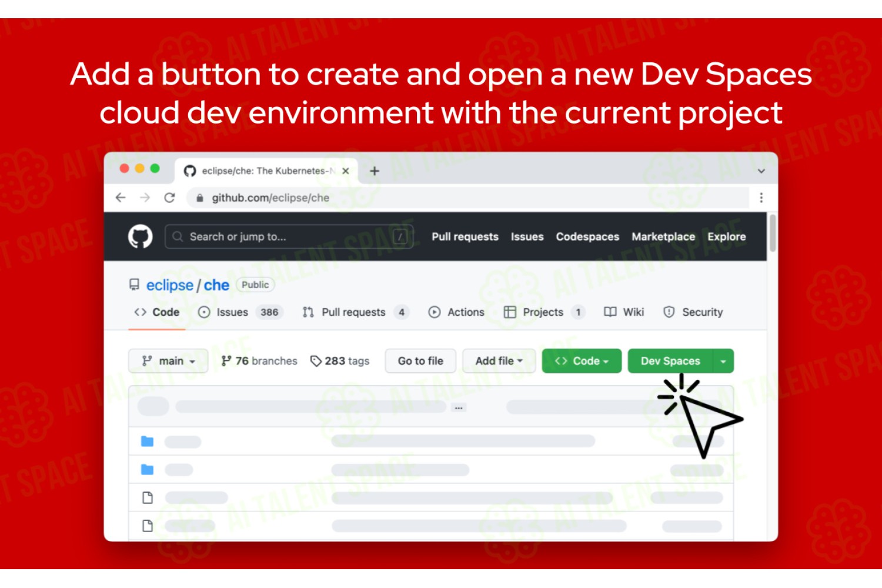Click the browser back arrow

121,198
